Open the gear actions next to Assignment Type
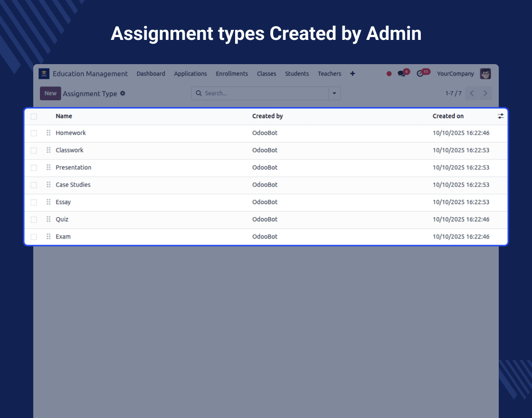The height and width of the screenshot is (418, 532). tap(123, 93)
